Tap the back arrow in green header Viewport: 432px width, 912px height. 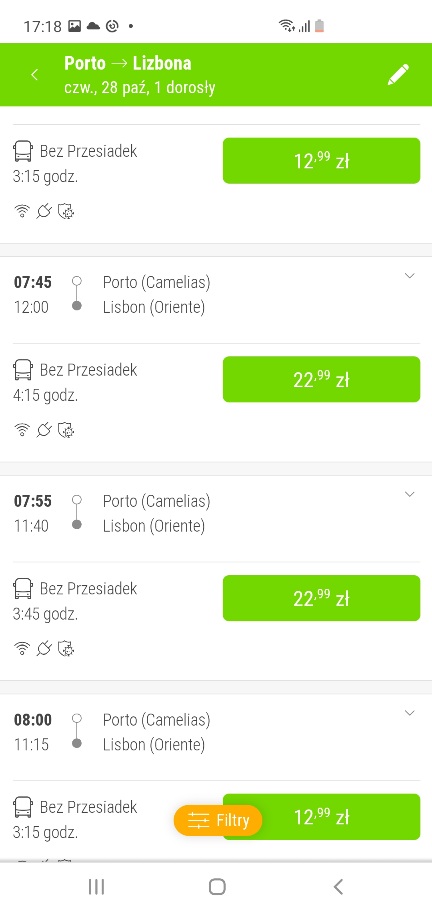point(34,74)
